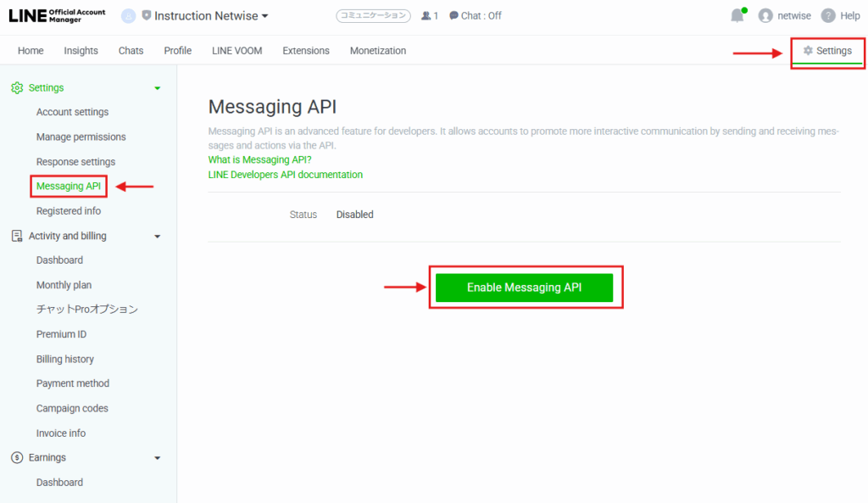Image resolution: width=868 pixels, height=503 pixels.
Task: Click the Chat: Off speech bubble icon
Action: [x=453, y=16]
